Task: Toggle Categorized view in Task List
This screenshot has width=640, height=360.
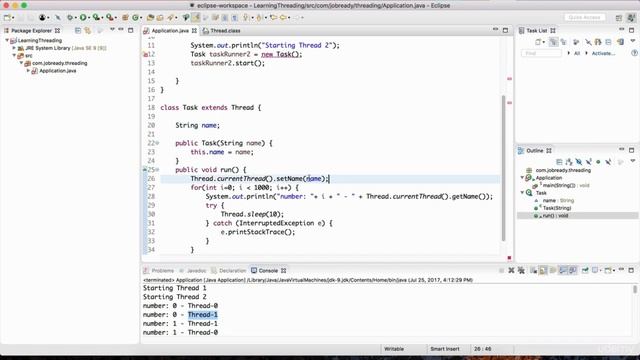Action: pos(553,42)
